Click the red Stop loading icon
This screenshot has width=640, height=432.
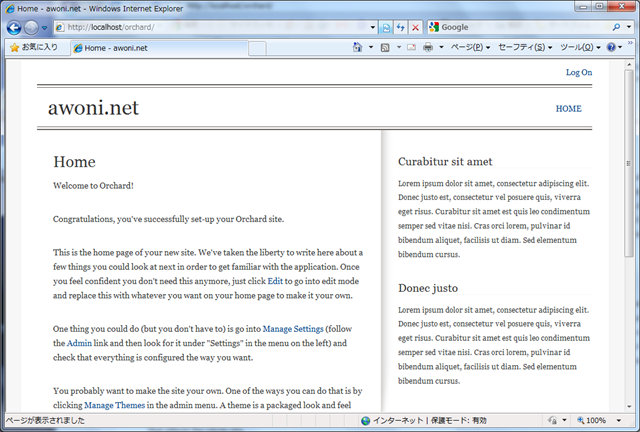coord(415,27)
